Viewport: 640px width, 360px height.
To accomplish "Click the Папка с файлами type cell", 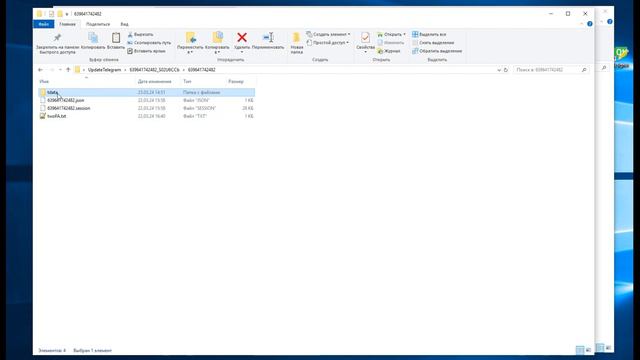I will 202,92.
